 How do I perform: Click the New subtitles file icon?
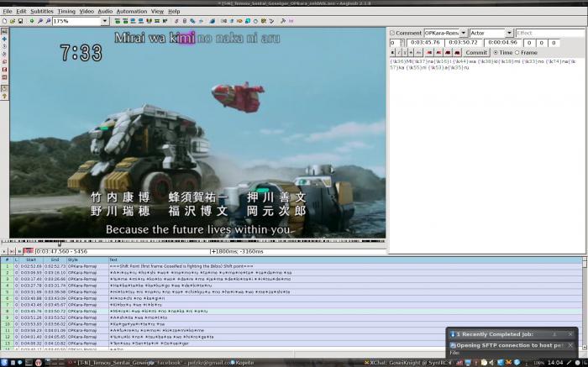click(4, 21)
